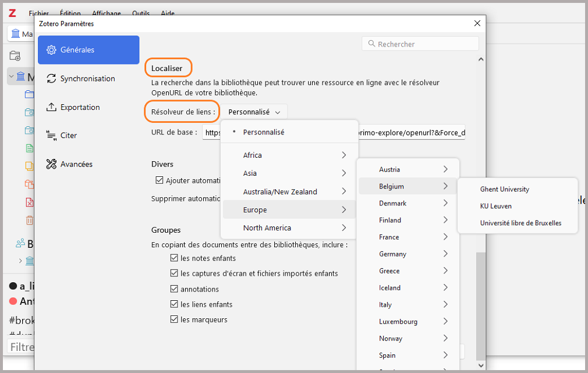This screenshot has height=373, width=588.
Task: Toggle the les liens enfants checkbox
Action: pyautogui.click(x=174, y=304)
